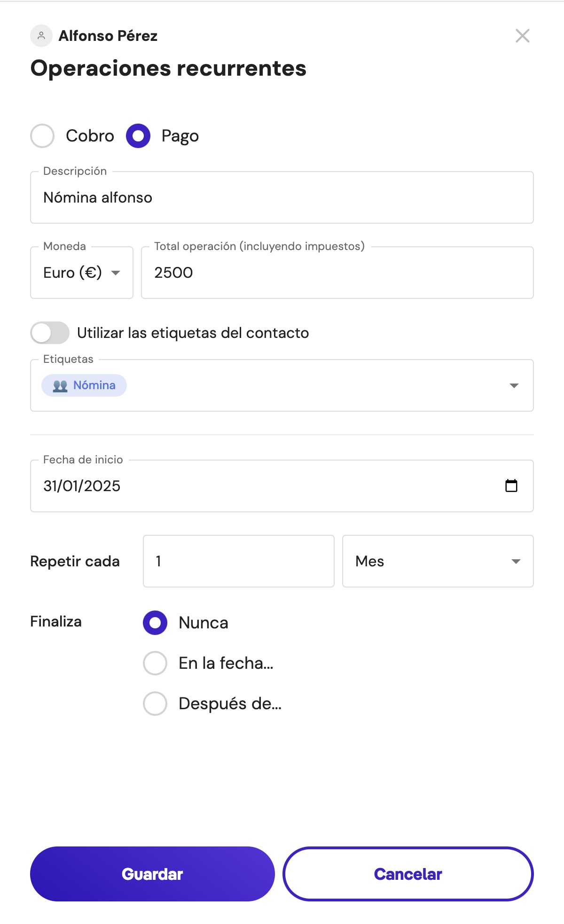Screen dimensions: 564x924
Task: Toggle Utilizar las etiquetas del contacto switch
Action: [x=50, y=333]
